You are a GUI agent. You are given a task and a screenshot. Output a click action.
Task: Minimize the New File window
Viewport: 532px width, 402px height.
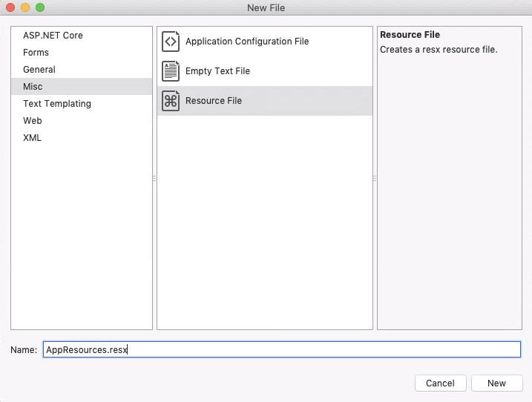click(x=25, y=7)
